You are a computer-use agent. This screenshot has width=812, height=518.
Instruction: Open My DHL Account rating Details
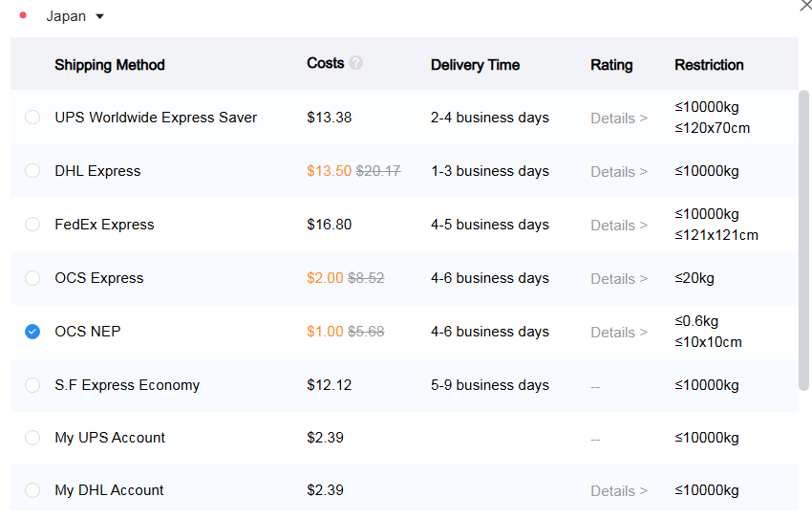[618, 491]
